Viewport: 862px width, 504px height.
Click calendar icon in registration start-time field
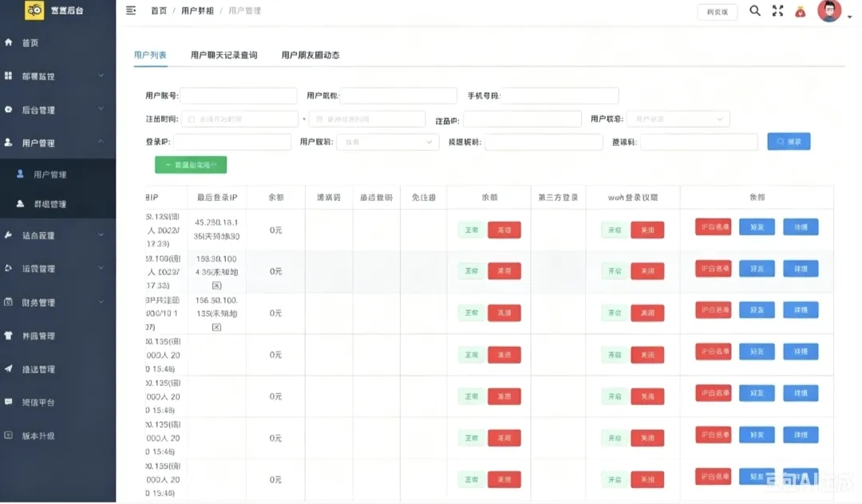[x=192, y=119]
